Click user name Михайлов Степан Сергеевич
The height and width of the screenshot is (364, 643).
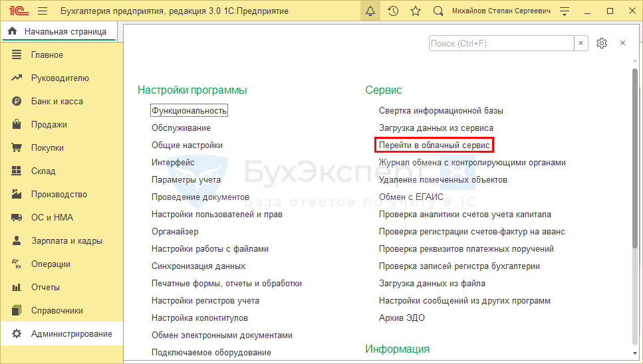pyautogui.click(x=501, y=11)
